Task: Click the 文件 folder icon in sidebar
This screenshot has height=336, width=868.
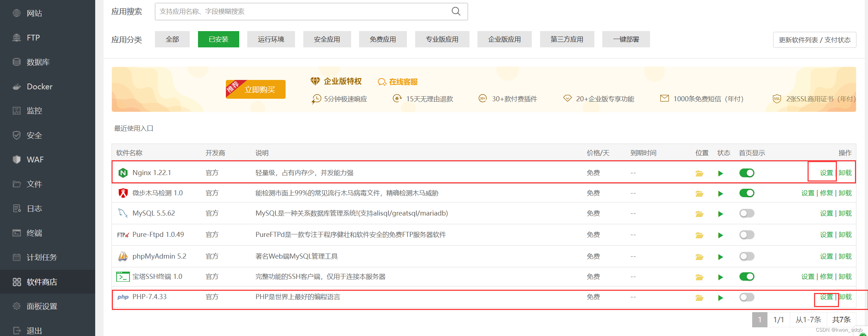Action: (x=17, y=184)
